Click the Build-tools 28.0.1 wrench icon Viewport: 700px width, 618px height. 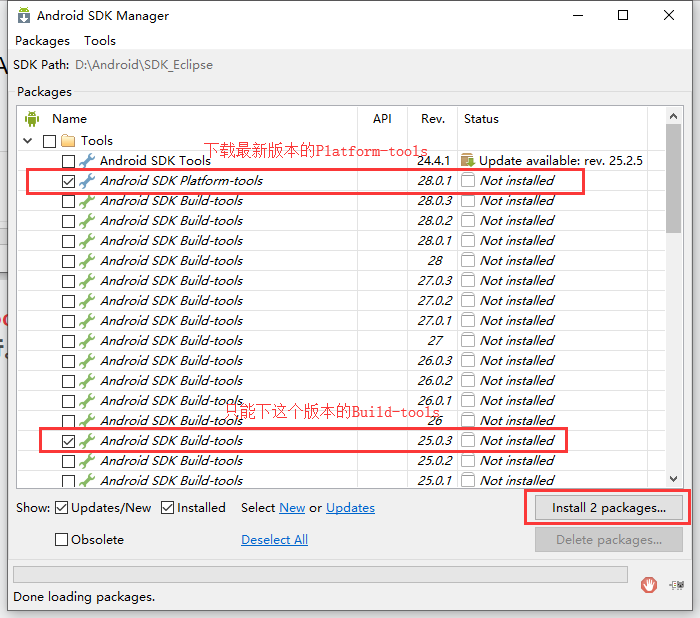coord(87,241)
